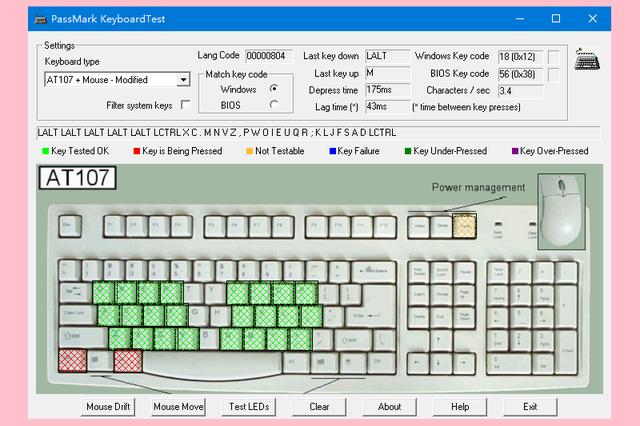Open Help from bottom buttons
This screenshot has height=426, width=640.
click(x=460, y=407)
